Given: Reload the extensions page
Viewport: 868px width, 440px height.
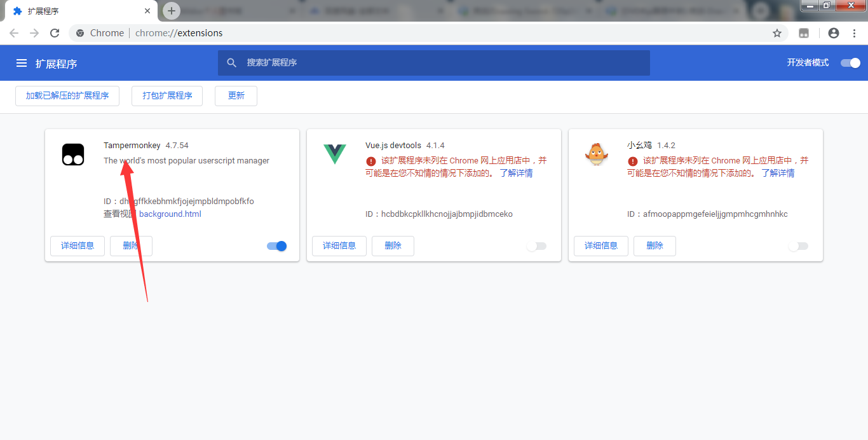Looking at the screenshot, I should (x=55, y=33).
